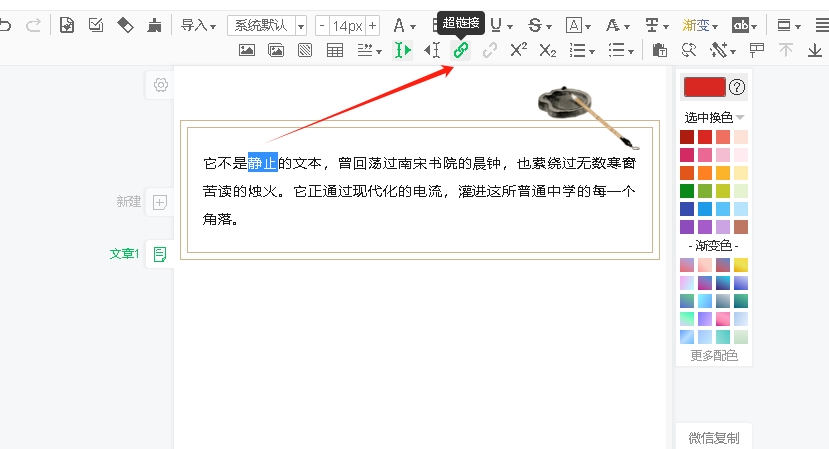Expand the 选中换色 color options
Screen dimensions: 829x449
point(714,117)
